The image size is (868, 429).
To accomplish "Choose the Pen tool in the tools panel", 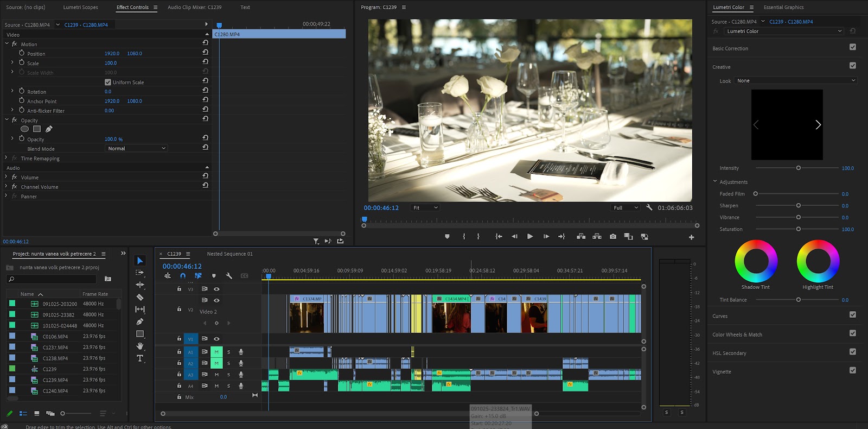I will pyautogui.click(x=140, y=321).
